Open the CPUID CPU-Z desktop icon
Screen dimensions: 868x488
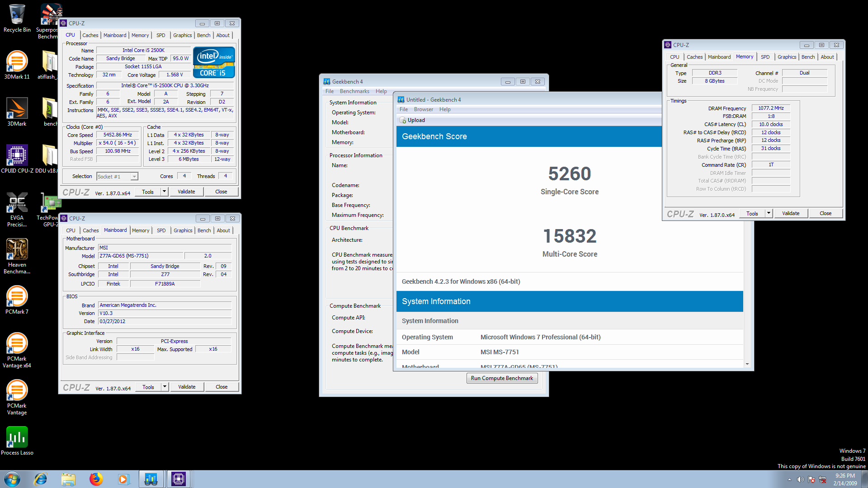[17, 159]
